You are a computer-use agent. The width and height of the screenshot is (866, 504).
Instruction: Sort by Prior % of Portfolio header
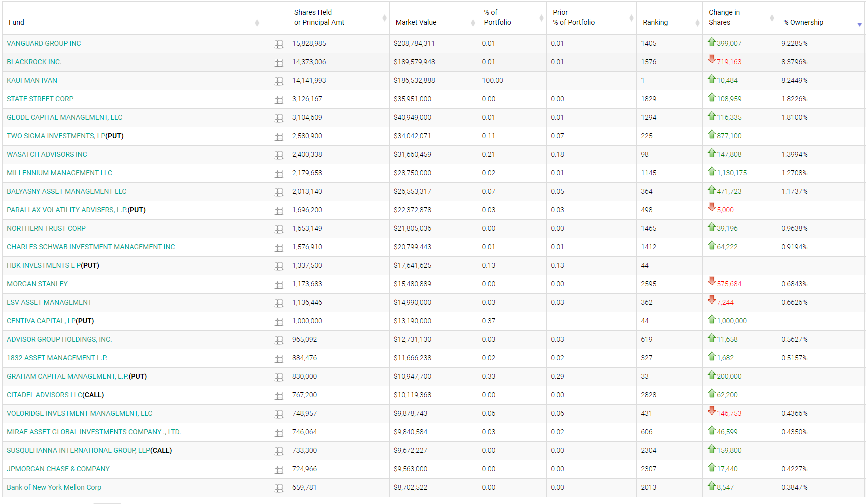point(592,18)
